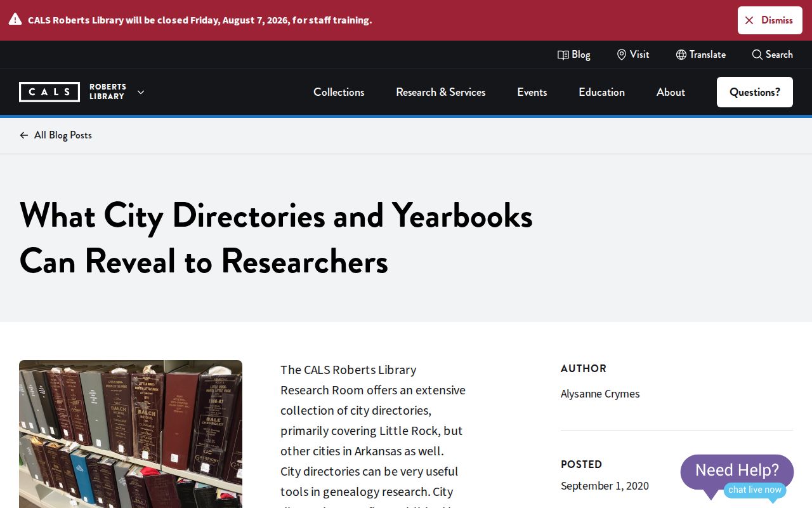This screenshot has width=812, height=508.
Task: Open the About menu
Action: click(x=671, y=92)
